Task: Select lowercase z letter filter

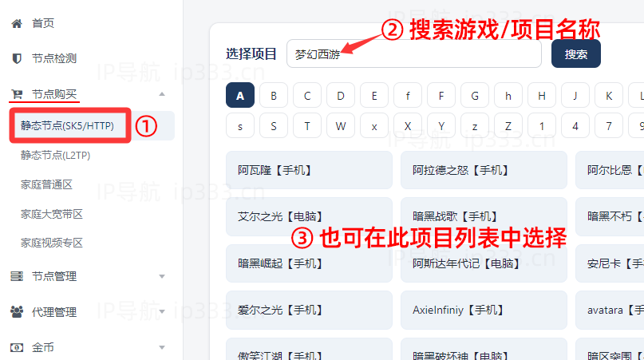Action: click(x=475, y=126)
